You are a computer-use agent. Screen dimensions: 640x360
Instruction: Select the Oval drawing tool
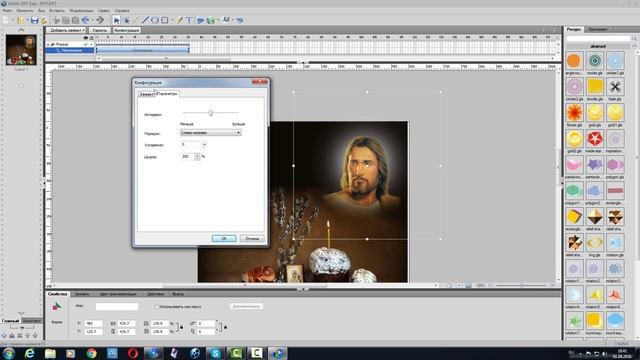tap(155, 20)
